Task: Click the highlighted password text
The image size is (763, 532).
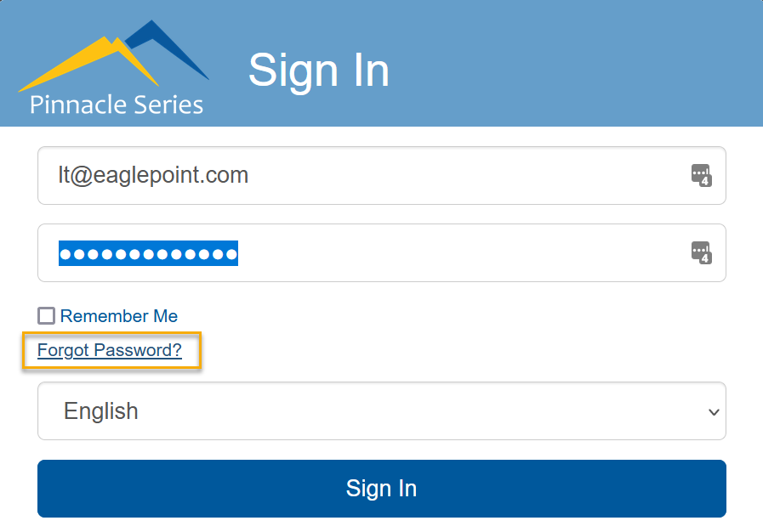Action: (x=149, y=252)
